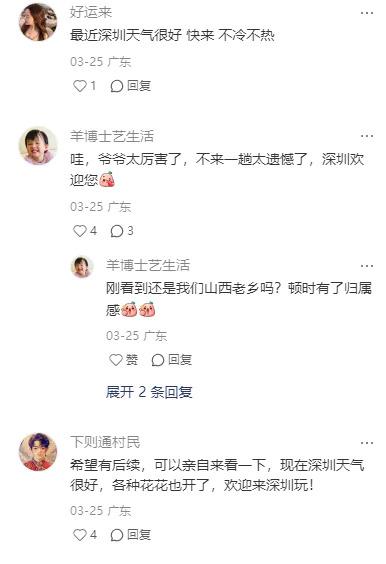Open 好运来's profile avatar
This screenshot has width=386, height=564.
click(38, 22)
